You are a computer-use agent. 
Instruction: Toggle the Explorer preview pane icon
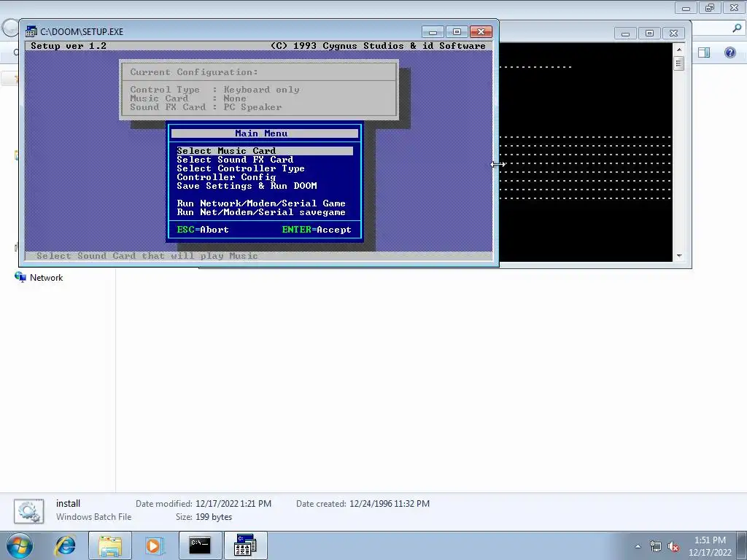coord(704,52)
